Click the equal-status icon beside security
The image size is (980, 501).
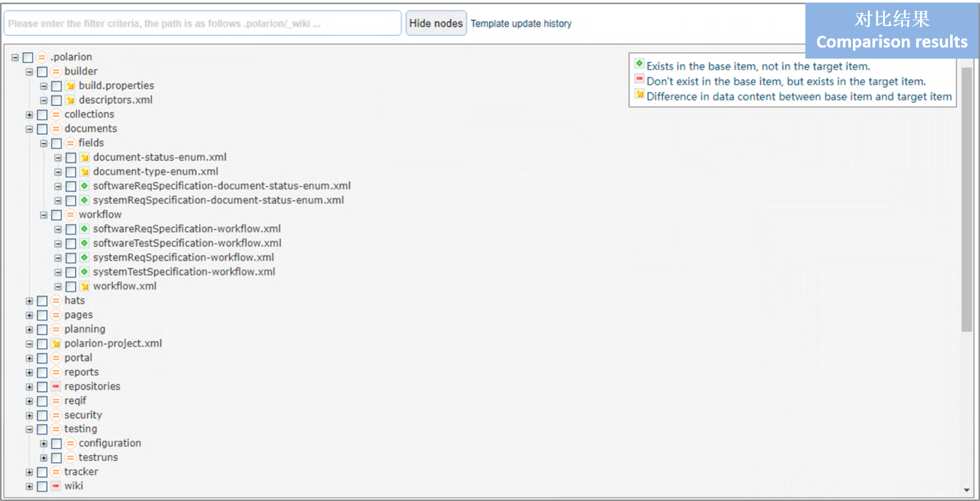coord(56,416)
